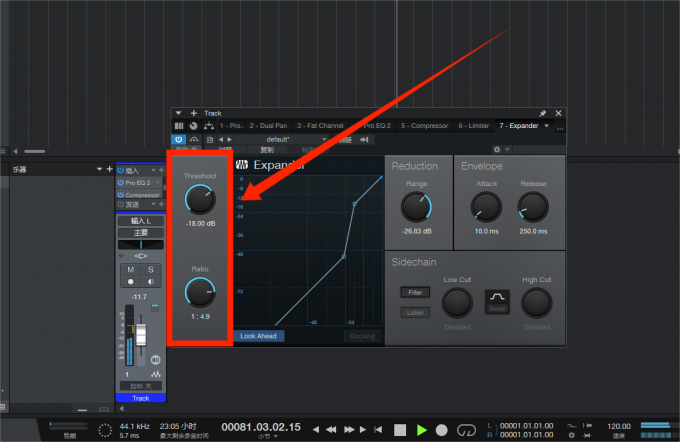Switch to the 6 - Limiter tab
Image resolution: width=680 pixels, height=442 pixels.
(x=474, y=126)
